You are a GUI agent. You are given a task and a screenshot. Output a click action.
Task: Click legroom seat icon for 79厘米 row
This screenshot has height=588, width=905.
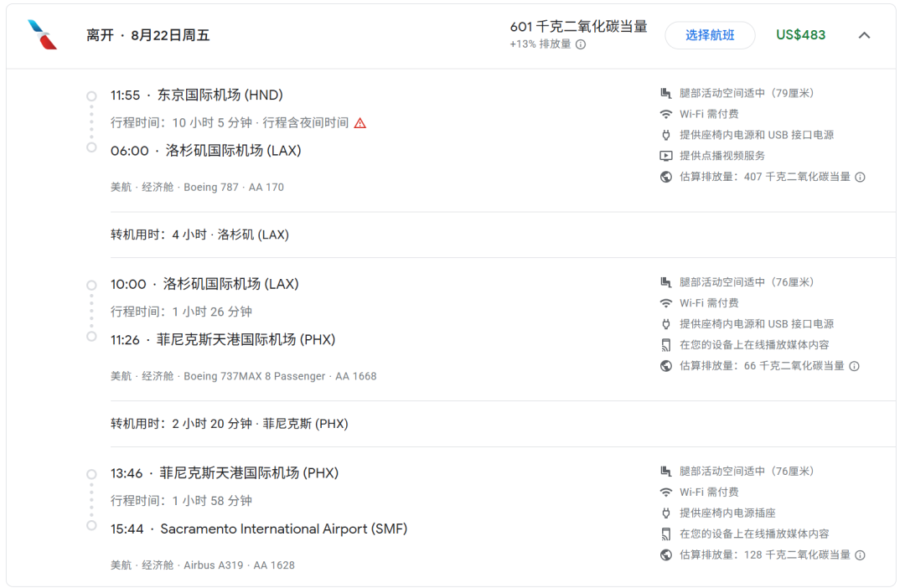[666, 93]
